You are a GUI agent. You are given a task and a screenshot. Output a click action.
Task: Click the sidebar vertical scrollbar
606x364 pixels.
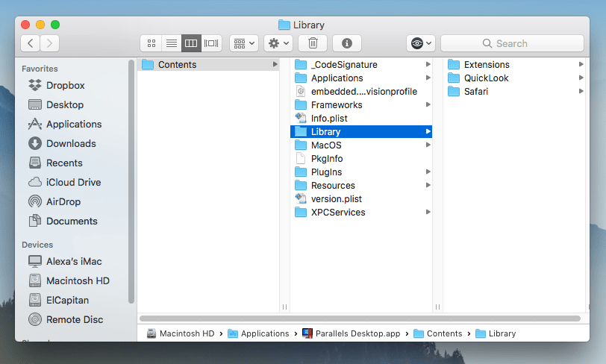[x=131, y=181]
